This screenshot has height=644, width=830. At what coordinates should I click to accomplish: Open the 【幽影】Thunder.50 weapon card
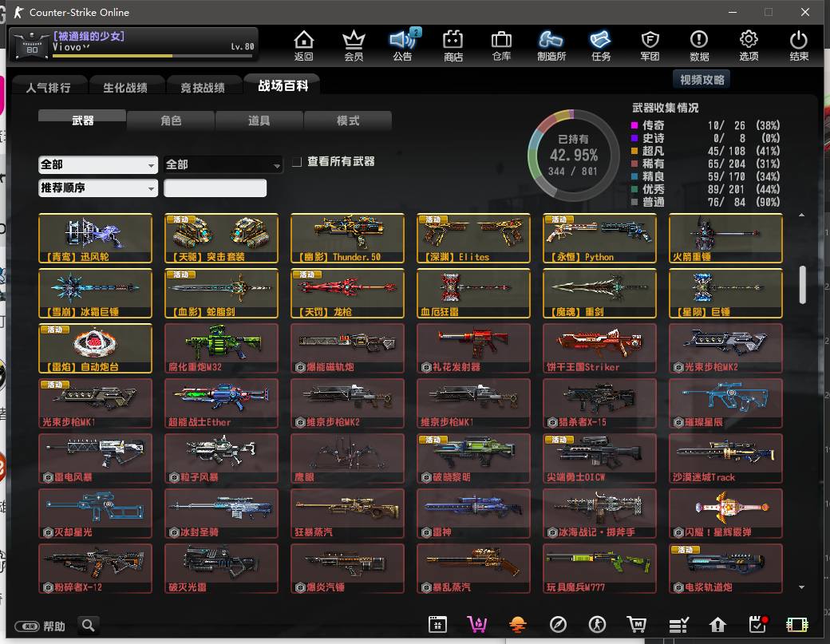[x=347, y=238]
